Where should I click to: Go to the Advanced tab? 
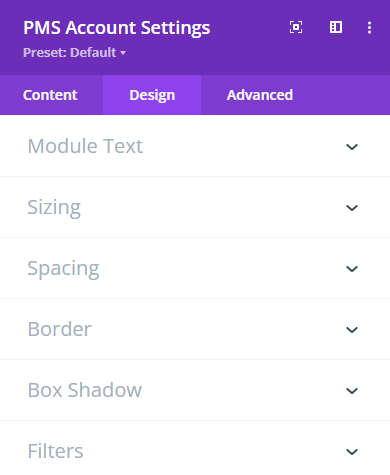[x=260, y=95]
